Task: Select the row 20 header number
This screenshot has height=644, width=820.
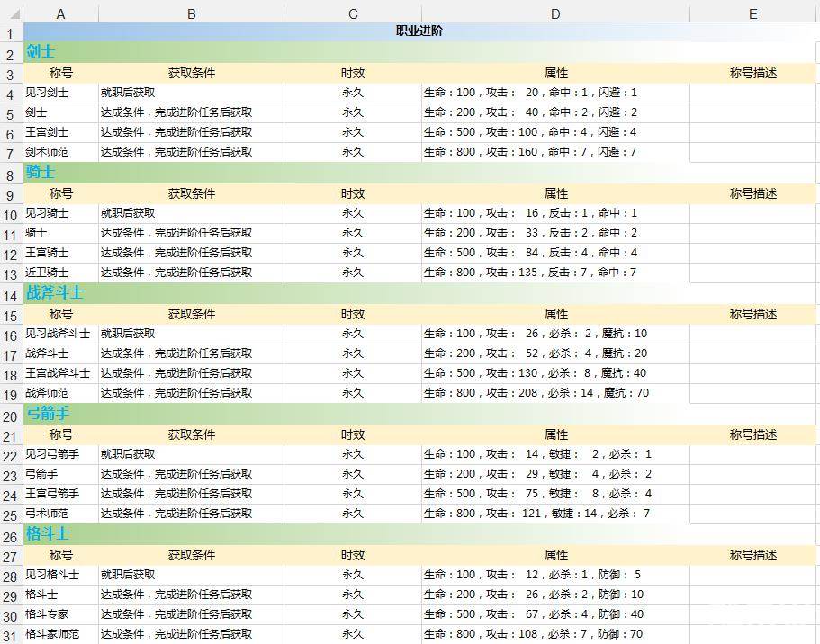Action: click(x=11, y=416)
